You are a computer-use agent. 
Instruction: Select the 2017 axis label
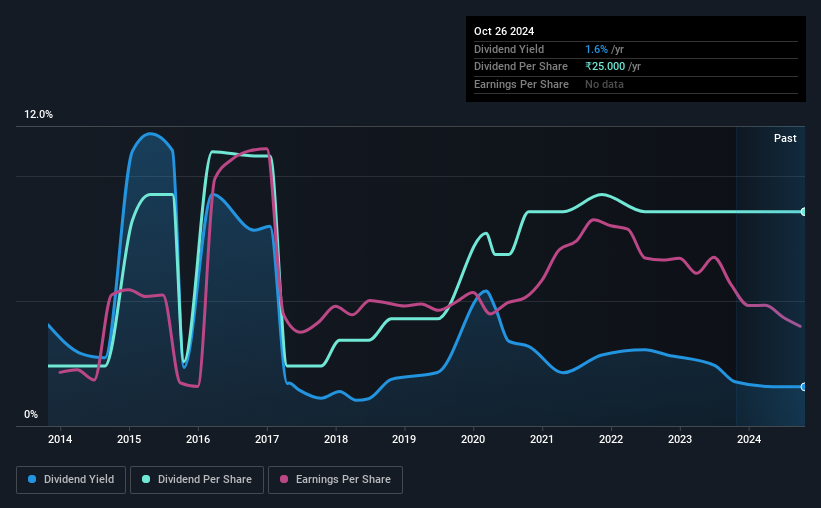point(267,439)
